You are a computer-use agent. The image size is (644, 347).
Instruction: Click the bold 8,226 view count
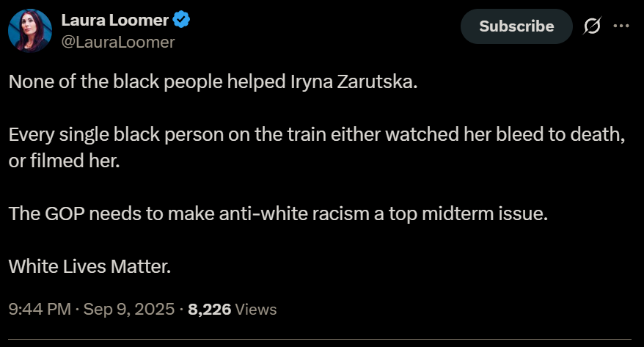click(x=210, y=310)
